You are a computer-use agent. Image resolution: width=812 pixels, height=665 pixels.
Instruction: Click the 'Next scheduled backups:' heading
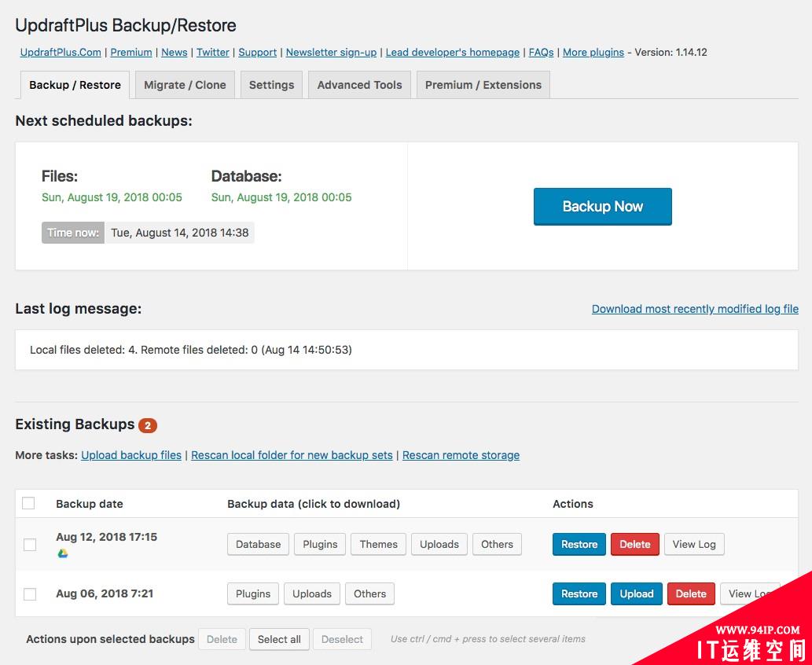pos(104,121)
